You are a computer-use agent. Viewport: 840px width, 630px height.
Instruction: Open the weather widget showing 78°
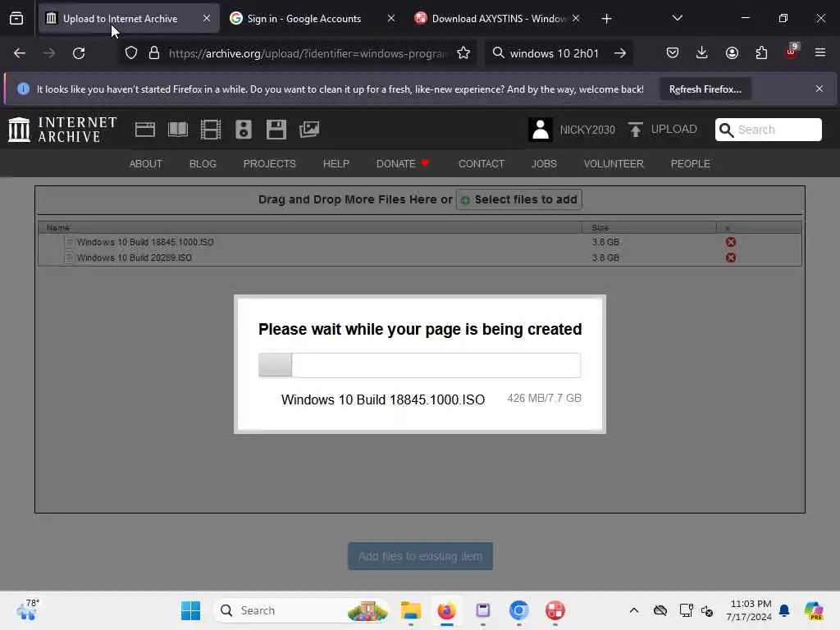coord(27,610)
